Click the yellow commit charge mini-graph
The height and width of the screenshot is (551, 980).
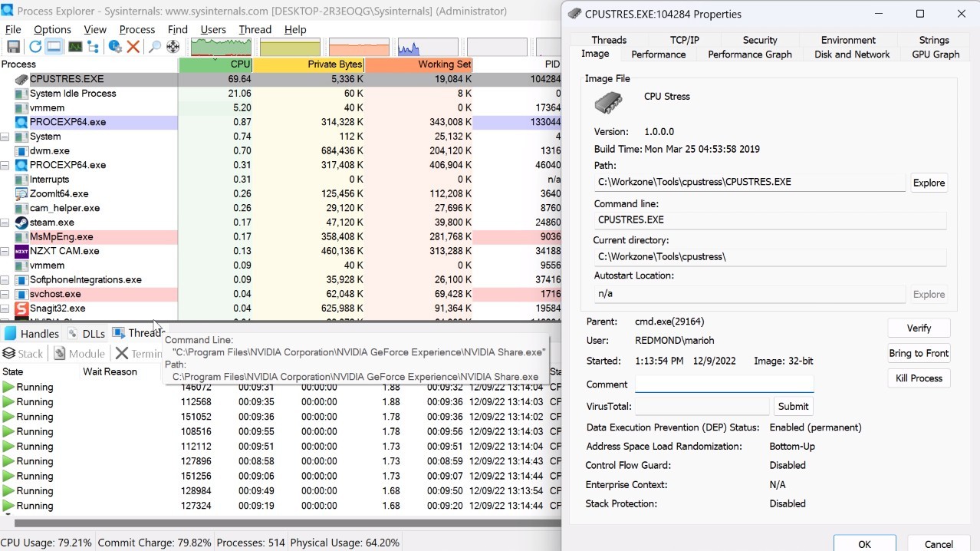coord(289,45)
